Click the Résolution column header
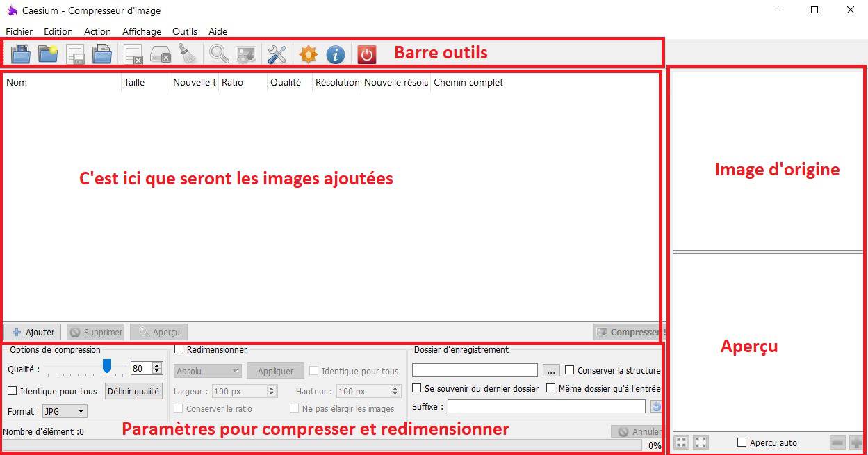 (x=337, y=82)
